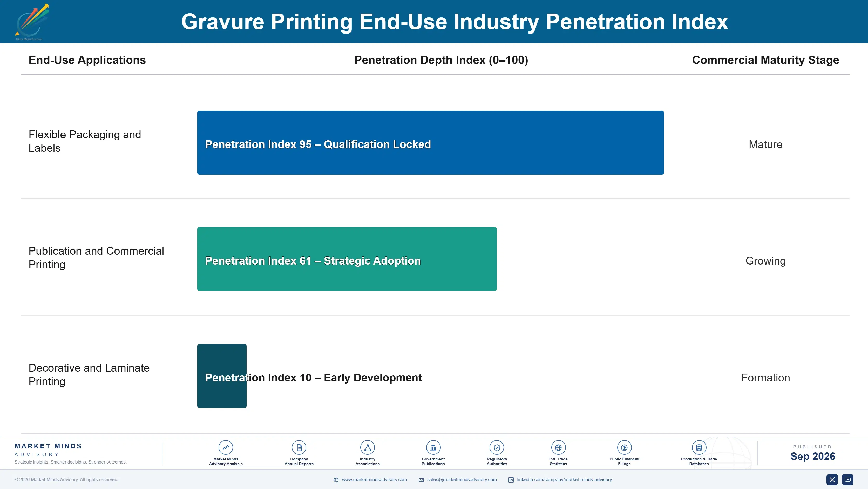
Task: Click the envelope icon beside sales email
Action: point(421,480)
